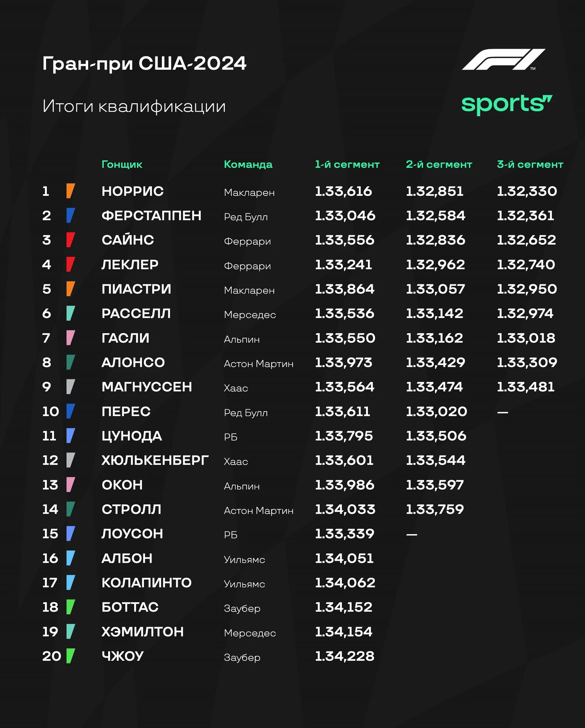The width and height of the screenshot is (585, 728).
Task: Click the gray Haas flag beside Магнуссен
Action: 71,387
